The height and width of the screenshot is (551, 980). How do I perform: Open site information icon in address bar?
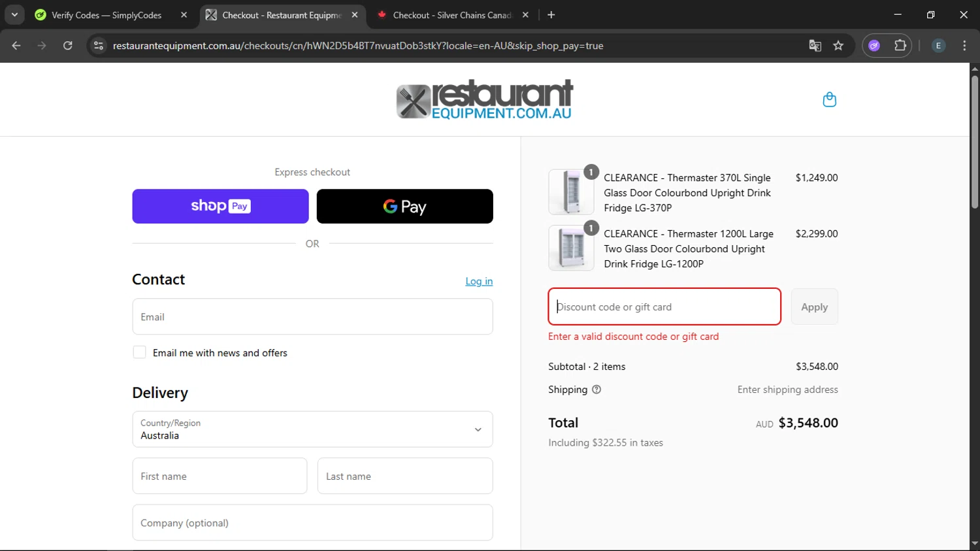[99, 46]
